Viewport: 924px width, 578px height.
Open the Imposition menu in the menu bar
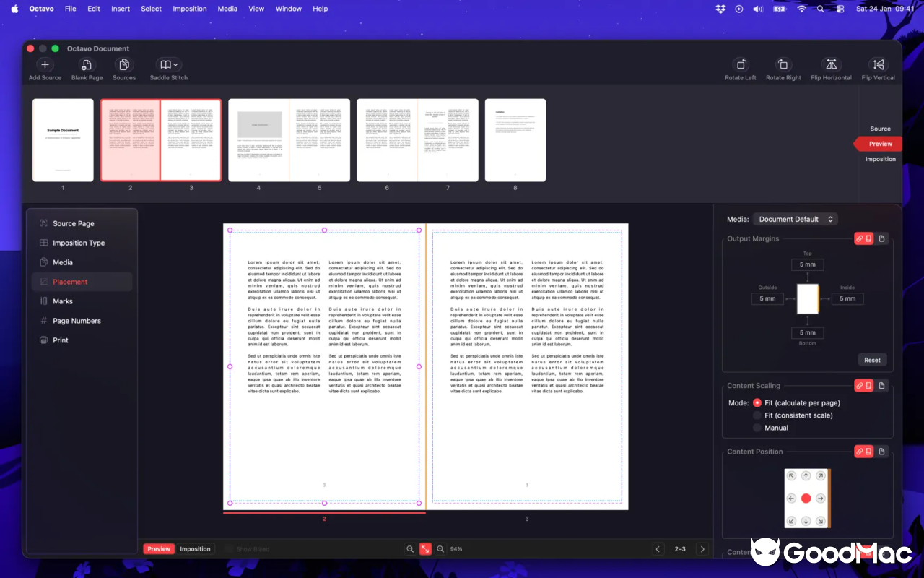[189, 9]
